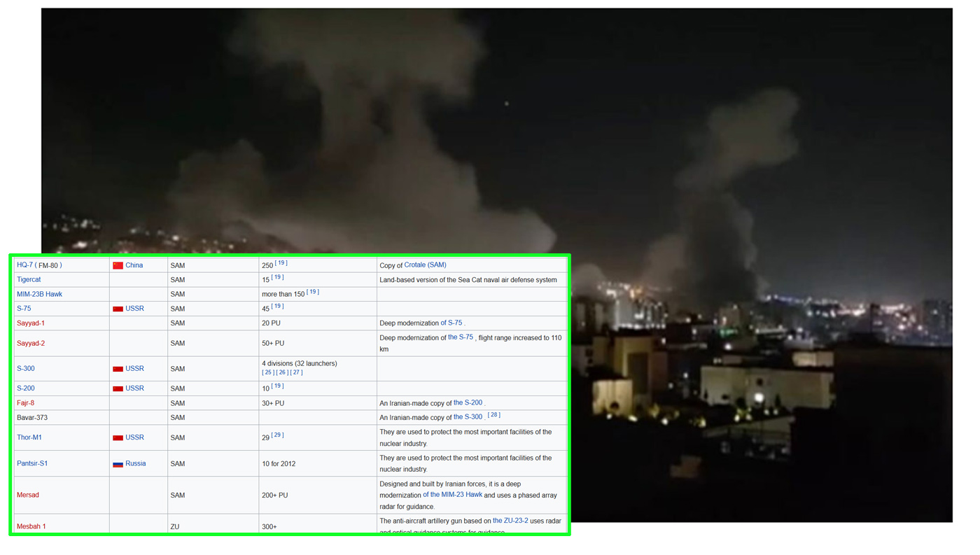The image size is (980, 555).
Task: Click 'the S-75' link in Sayyad-2 description
Action: tap(461, 337)
